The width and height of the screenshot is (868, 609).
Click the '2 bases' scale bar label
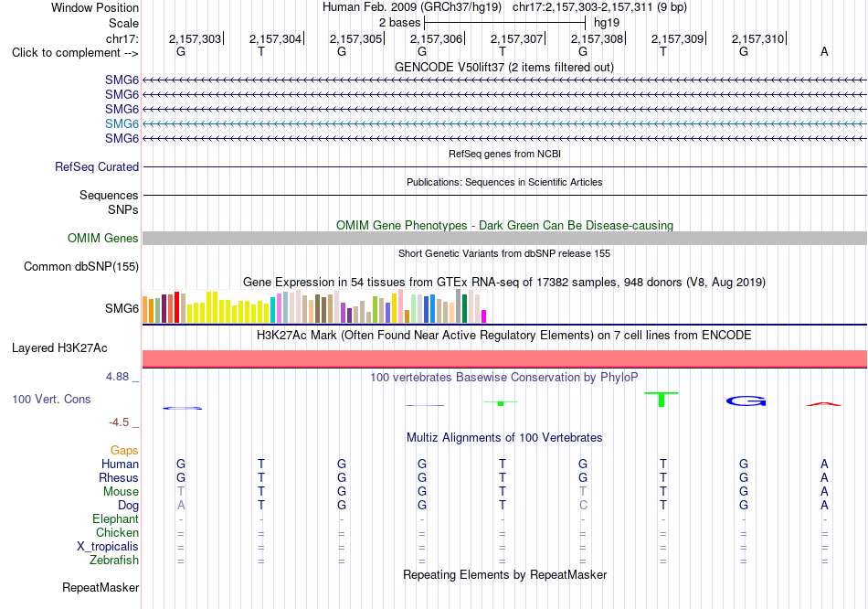(x=399, y=23)
